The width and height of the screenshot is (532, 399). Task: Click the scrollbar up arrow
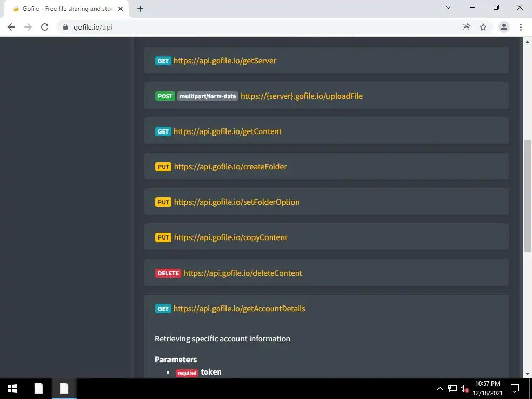coord(527,42)
